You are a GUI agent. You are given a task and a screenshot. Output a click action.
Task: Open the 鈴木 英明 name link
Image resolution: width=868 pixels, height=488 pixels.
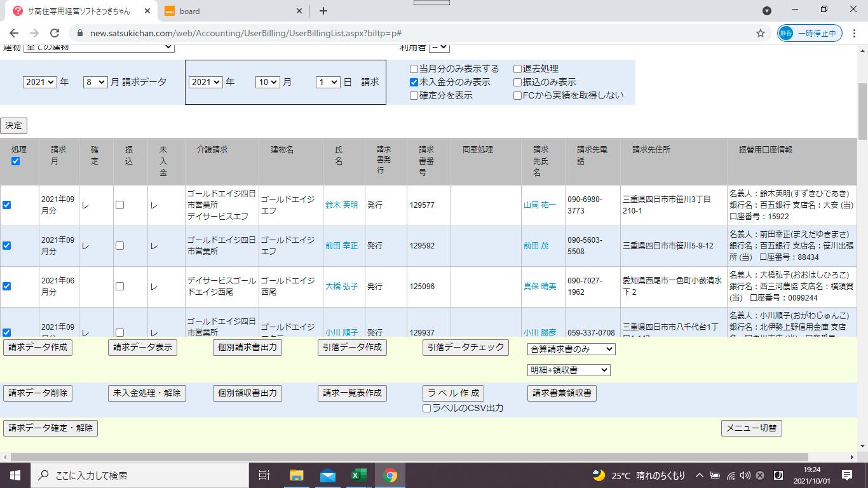tap(342, 205)
